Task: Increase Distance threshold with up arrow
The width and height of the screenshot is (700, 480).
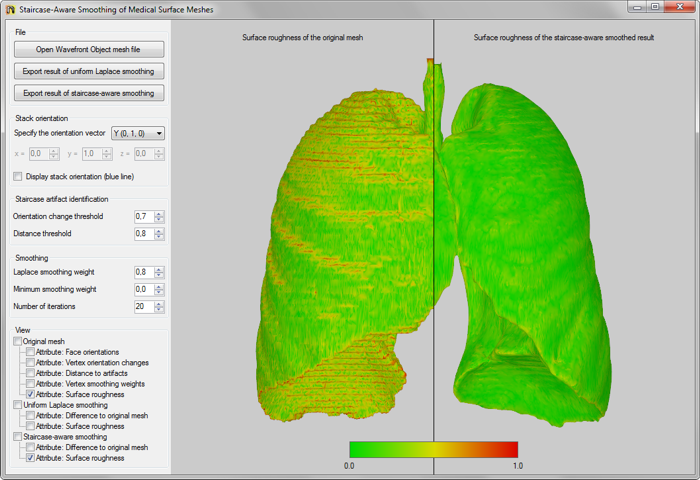Action: tap(159, 231)
